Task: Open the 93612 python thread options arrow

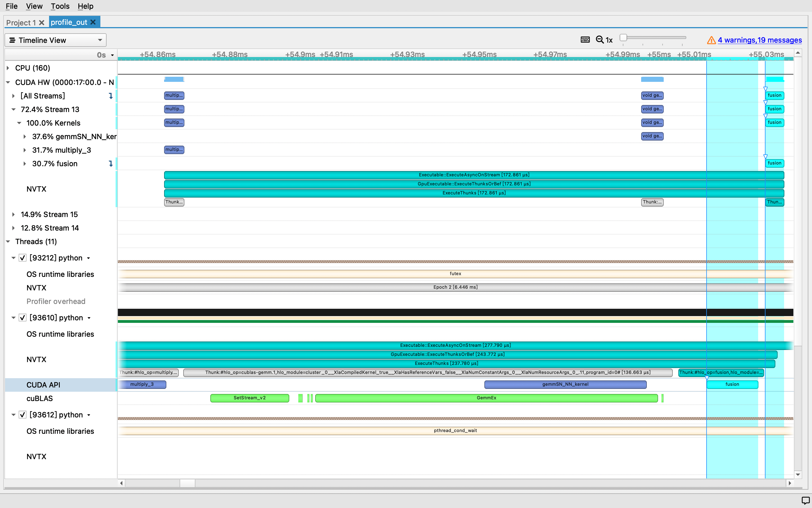Action: click(89, 415)
